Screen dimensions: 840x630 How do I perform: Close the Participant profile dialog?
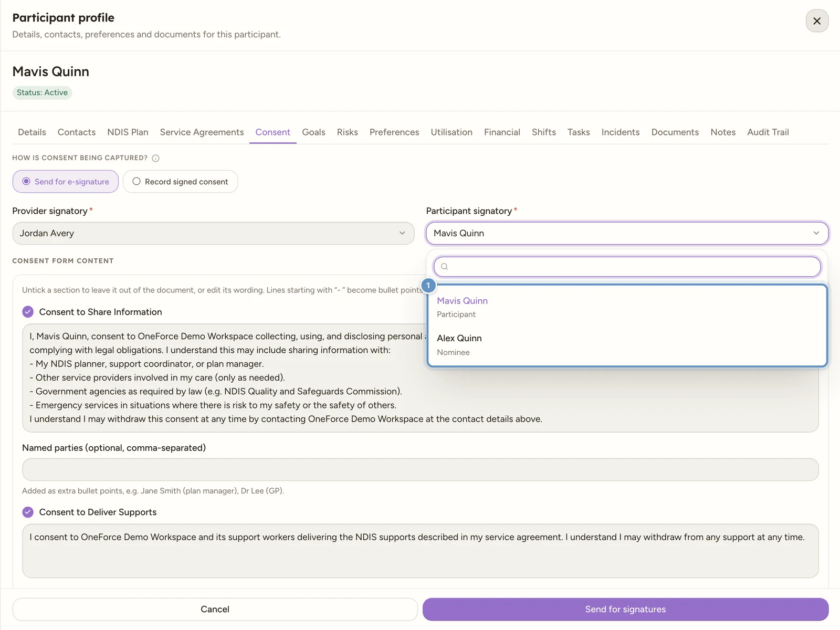tap(817, 21)
